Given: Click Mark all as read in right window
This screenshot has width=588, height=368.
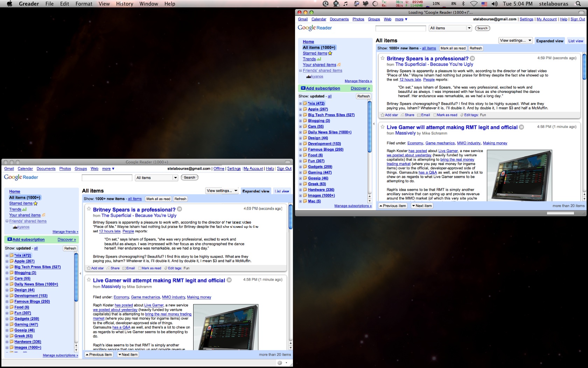Looking at the screenshot, I should click(453, 48).
